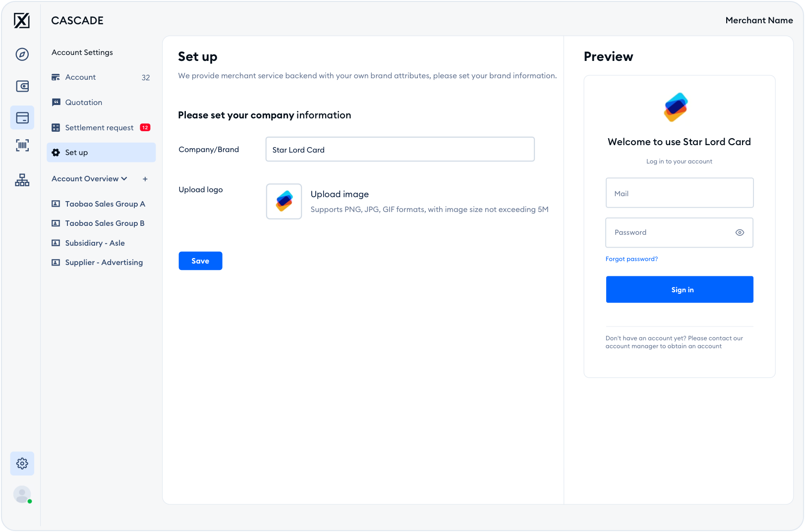Open the settings gear in left rail

[x=22, y=464]
